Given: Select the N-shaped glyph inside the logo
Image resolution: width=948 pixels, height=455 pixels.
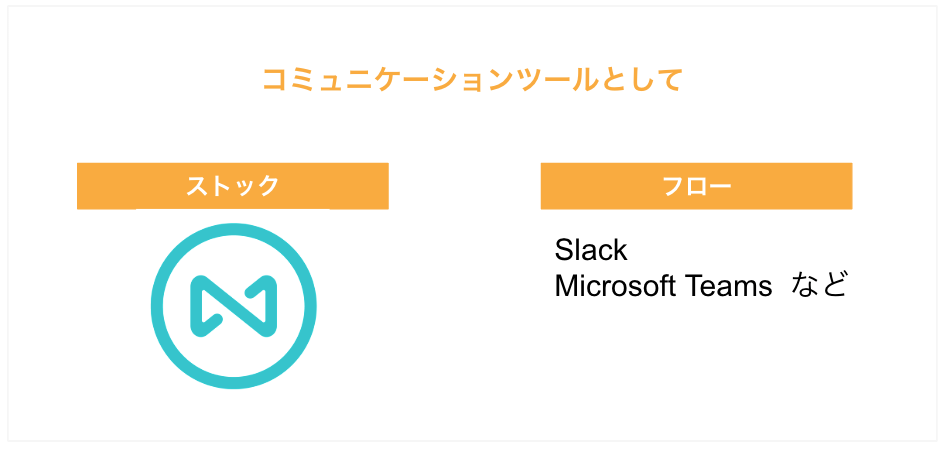Looking at the screenshot, I should click(233, 306).
